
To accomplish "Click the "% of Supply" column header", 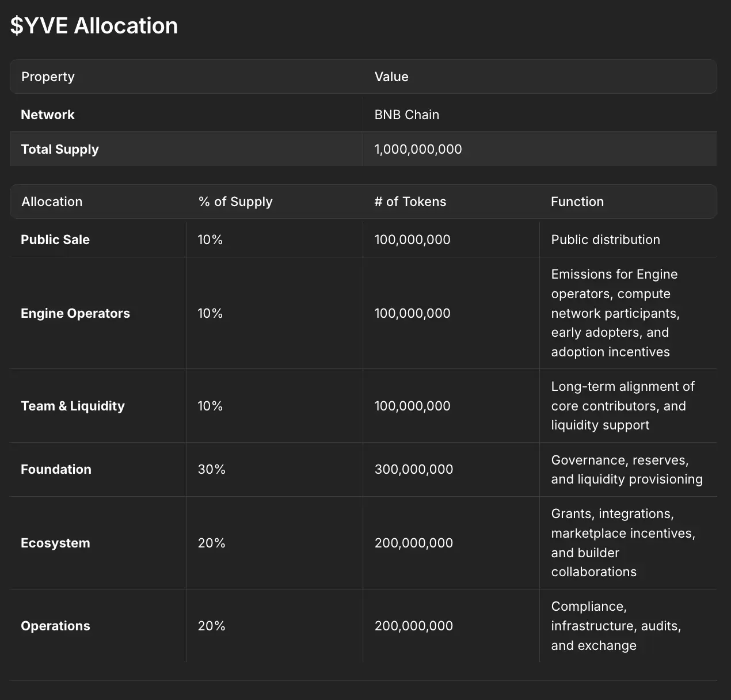I will 235,201.
